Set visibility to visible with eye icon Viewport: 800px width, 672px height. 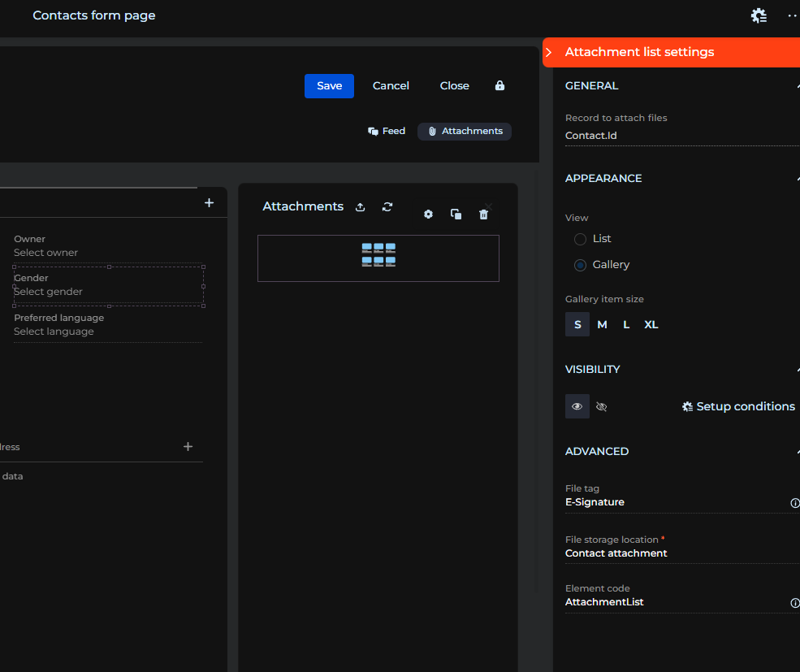click(577, 406)
